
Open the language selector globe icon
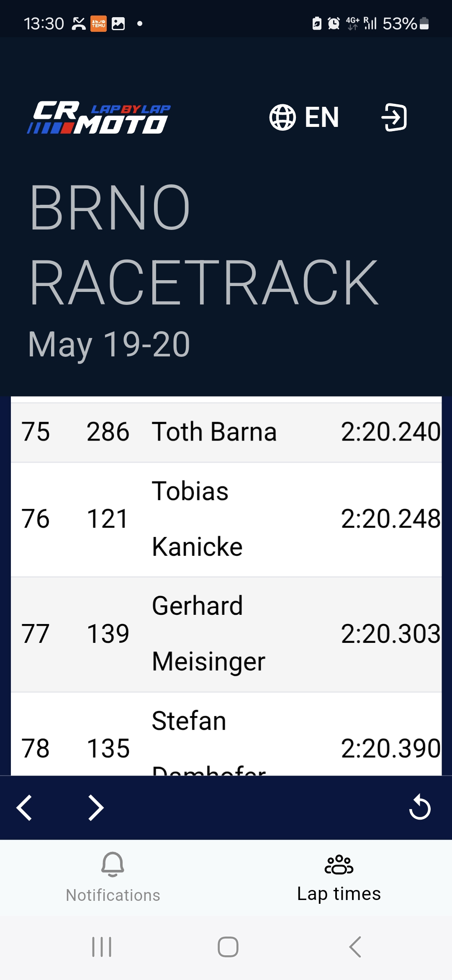(282, 117)
